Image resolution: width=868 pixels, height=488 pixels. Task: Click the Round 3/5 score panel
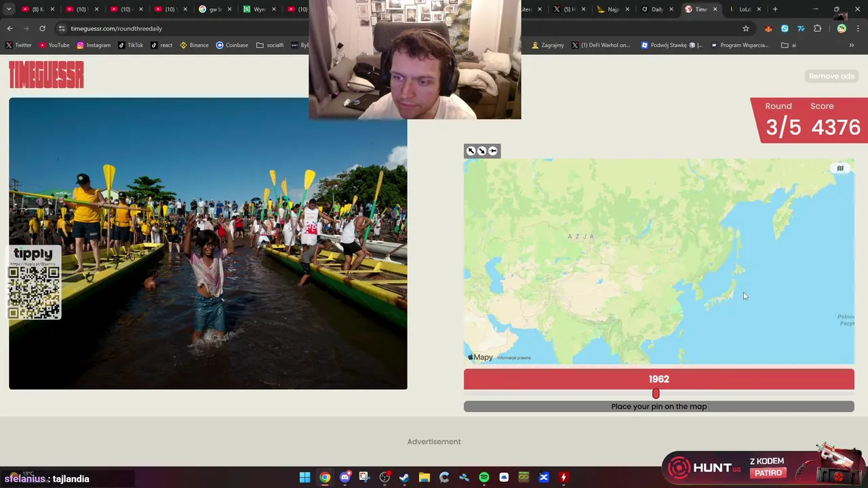click(809, 120)
